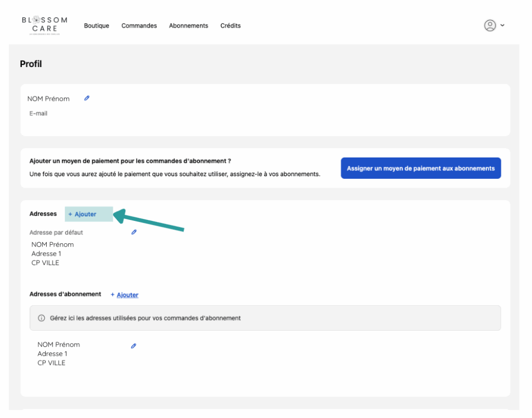The height and width of the screenshot is (418, 532).
Task: Click the user account avatar icon
Action: pyautogui.click(x=489, y=25)
